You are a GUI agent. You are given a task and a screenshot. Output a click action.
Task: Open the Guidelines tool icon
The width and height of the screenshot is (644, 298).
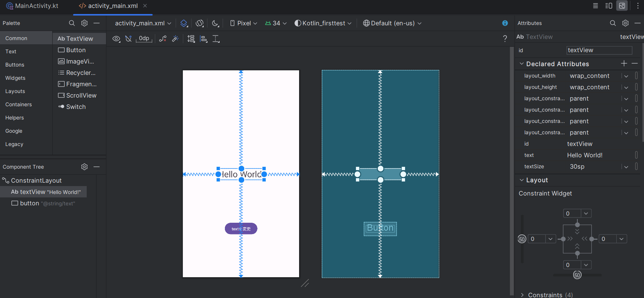pos(216,39)
